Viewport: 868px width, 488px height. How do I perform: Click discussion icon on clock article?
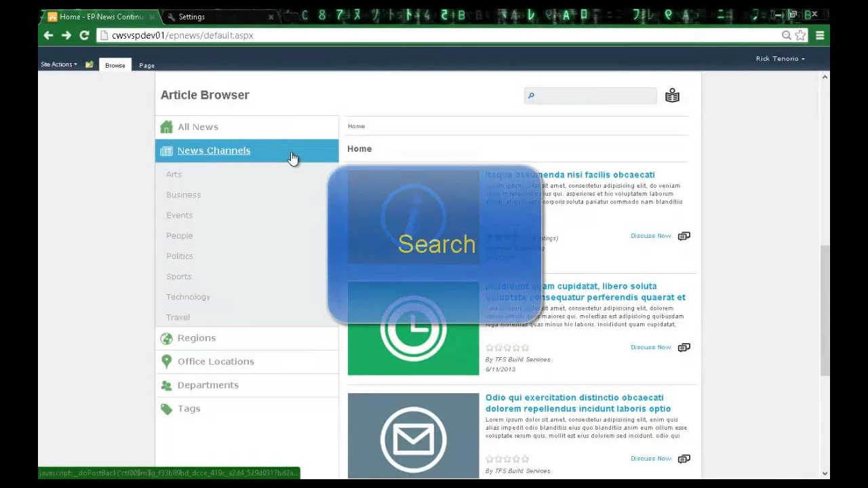point(684,347)
